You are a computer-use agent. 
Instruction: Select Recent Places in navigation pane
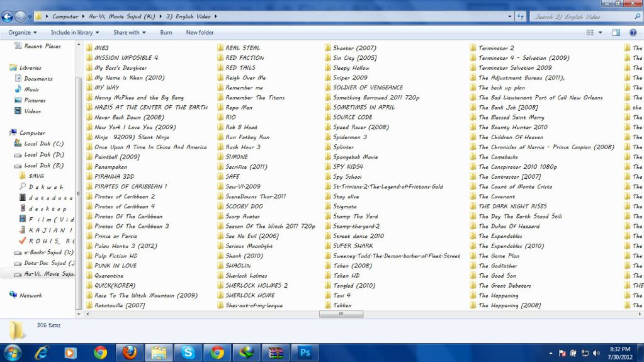coord(42,46)
